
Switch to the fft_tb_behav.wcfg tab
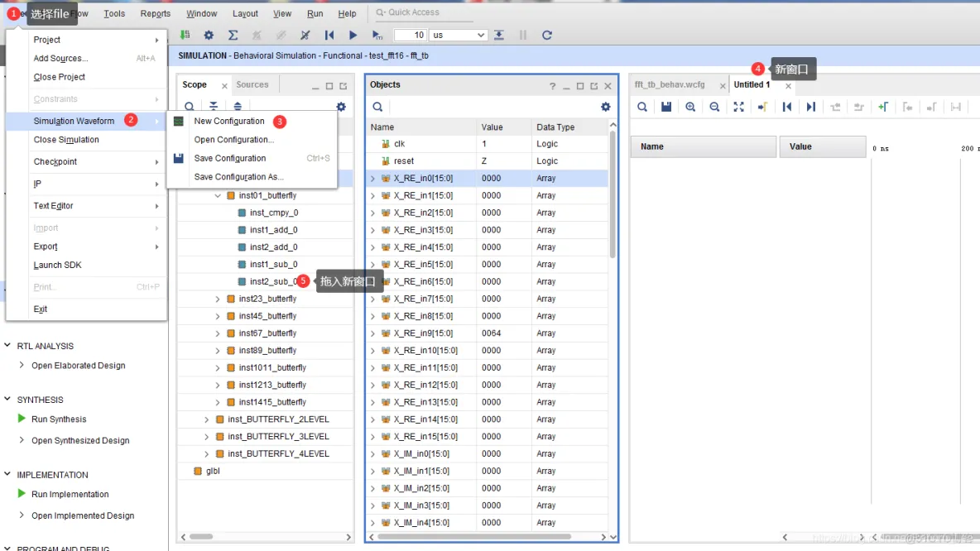670,84
